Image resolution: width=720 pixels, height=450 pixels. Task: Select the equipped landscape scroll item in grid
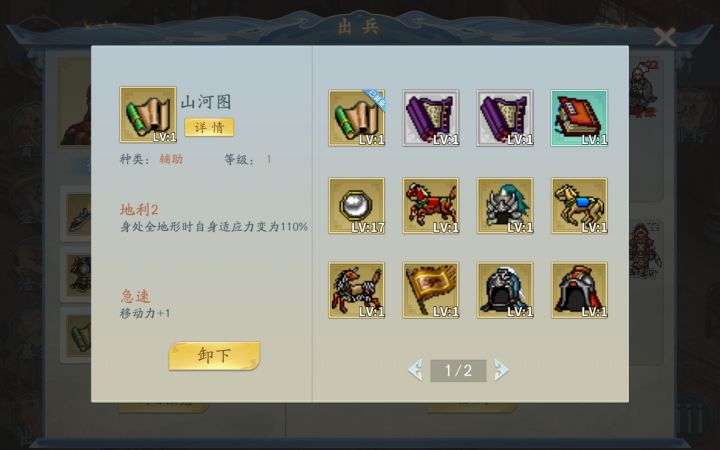pos(357,118)
